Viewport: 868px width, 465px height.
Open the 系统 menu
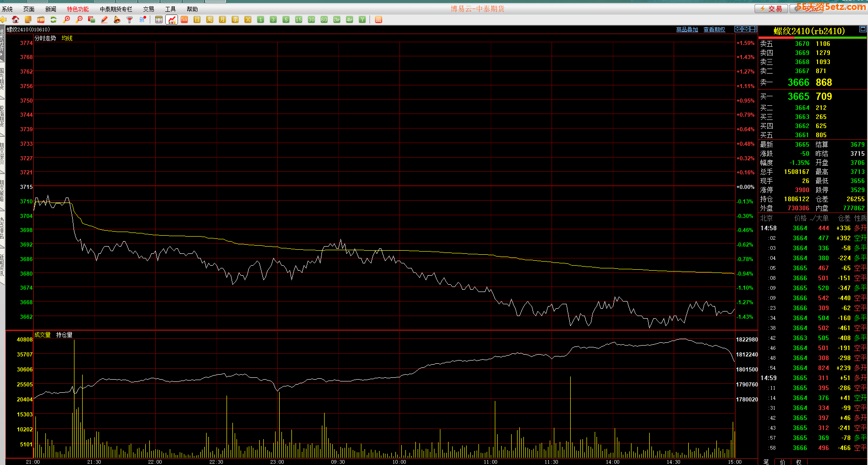coord(7,9)
